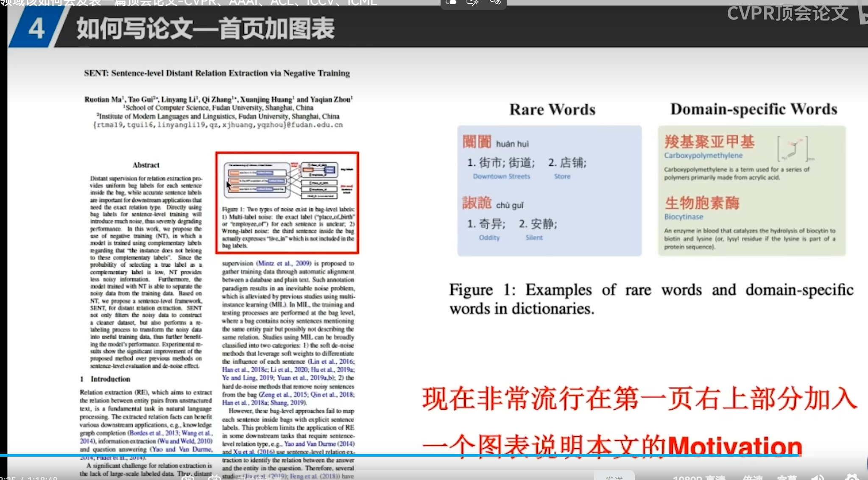
Task: Click the AI video sparkle icon
Action: click(x=472, y=2)
